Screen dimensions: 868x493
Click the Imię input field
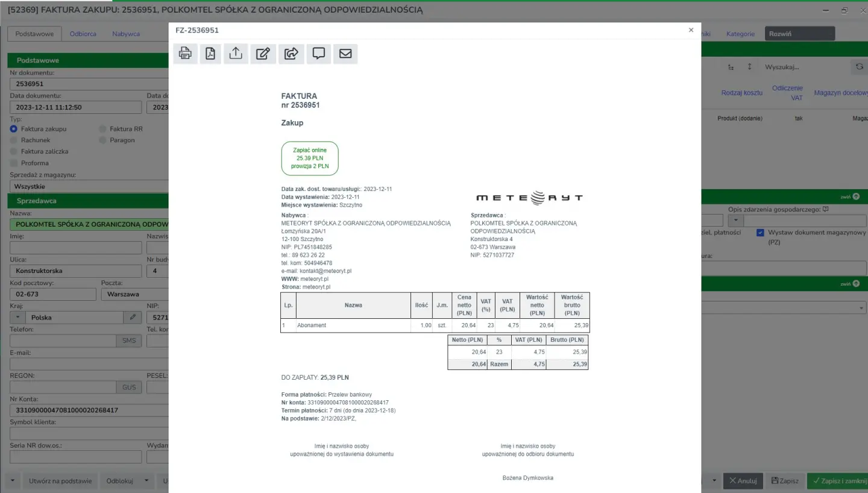(76, 248)
